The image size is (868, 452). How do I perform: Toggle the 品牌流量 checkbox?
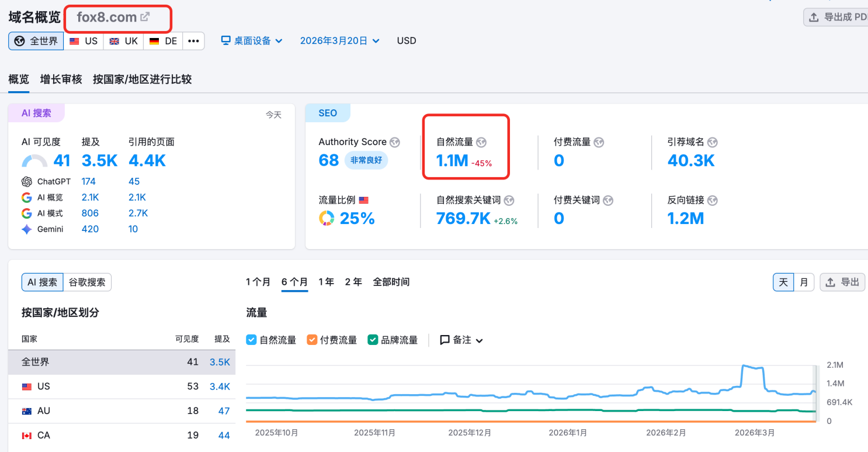pyautogui.click(x=373, y=340)
